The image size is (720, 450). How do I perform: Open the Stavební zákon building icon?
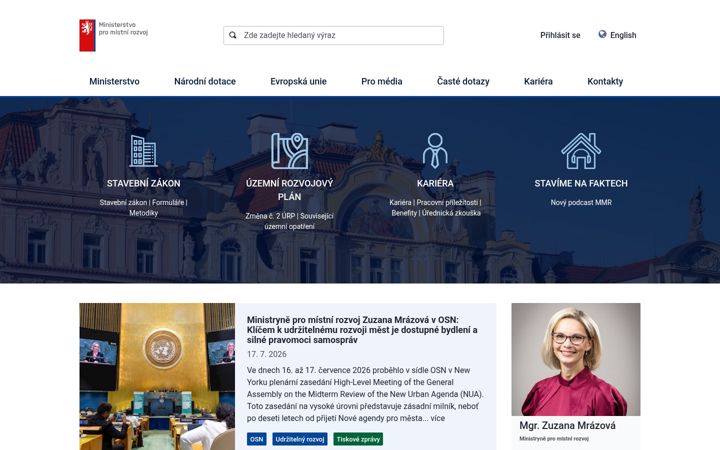click(143, 151)
